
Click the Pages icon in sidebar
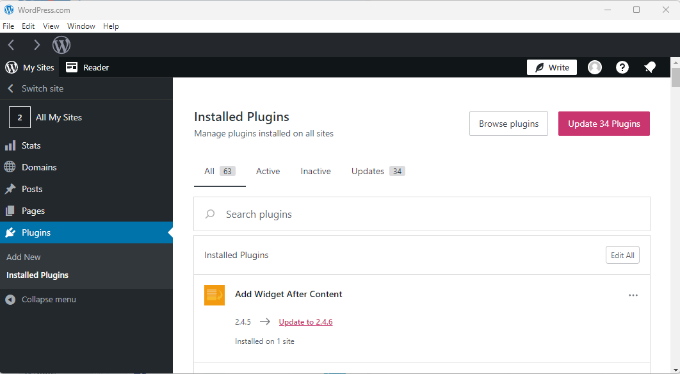click(x=10, y=211)
